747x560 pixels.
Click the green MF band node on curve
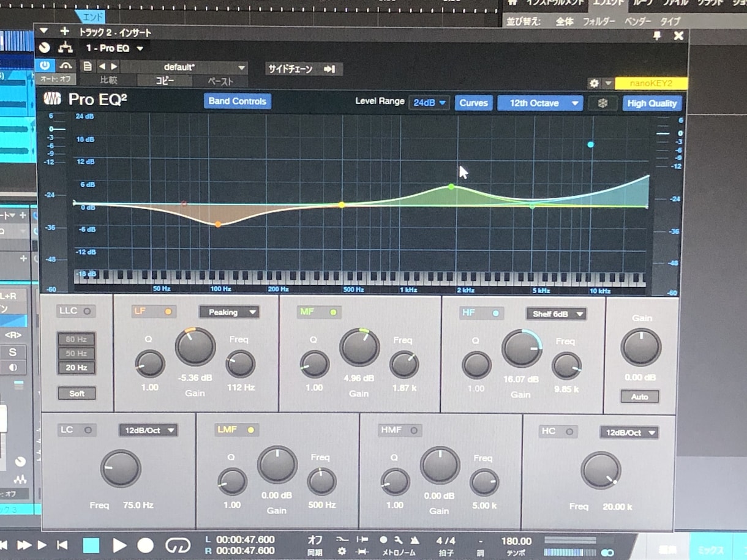[x=451, y=186]
